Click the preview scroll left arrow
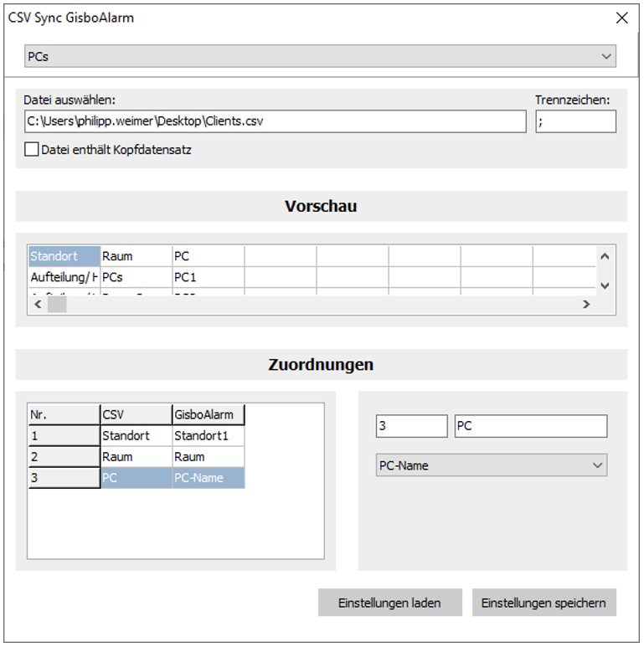Image resolution: width=644 pixels, height=647 pixels. [x=38, y=305]
